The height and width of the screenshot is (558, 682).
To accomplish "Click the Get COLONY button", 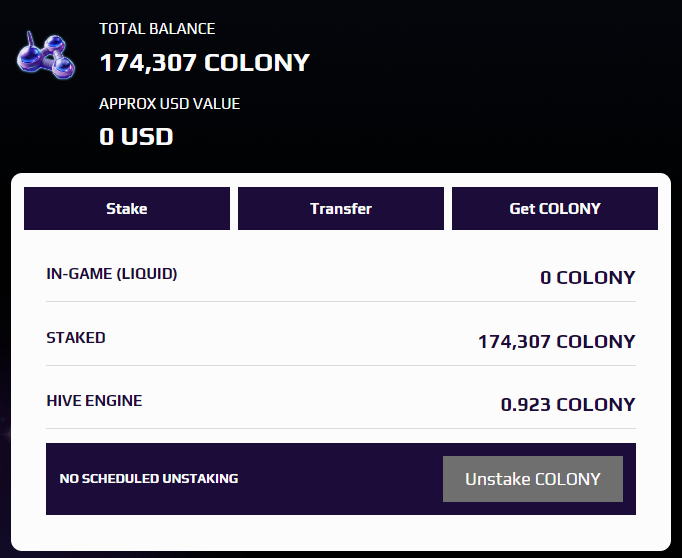I will [x=555, y=208].
